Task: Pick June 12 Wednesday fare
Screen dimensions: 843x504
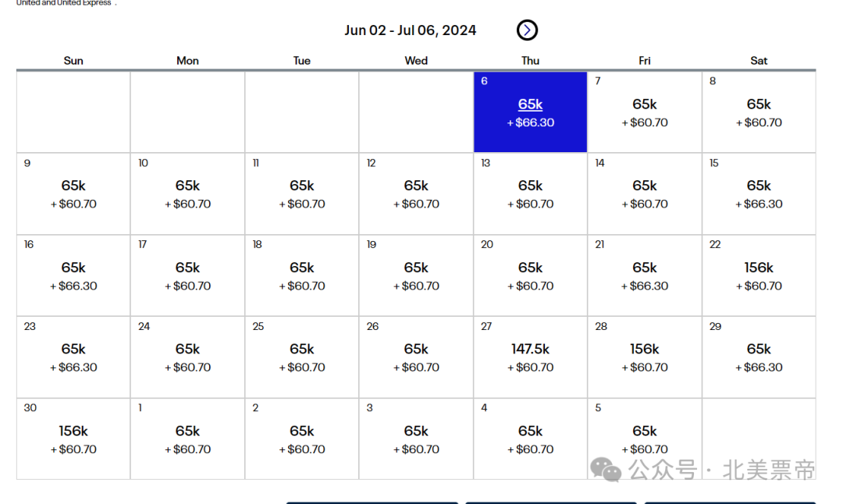Action: tap(416, 193)
